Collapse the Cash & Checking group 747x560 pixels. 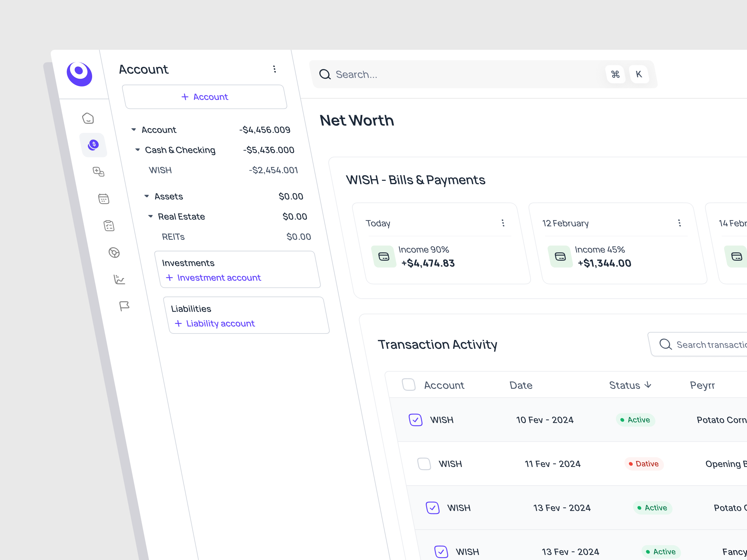click(138, 150)
